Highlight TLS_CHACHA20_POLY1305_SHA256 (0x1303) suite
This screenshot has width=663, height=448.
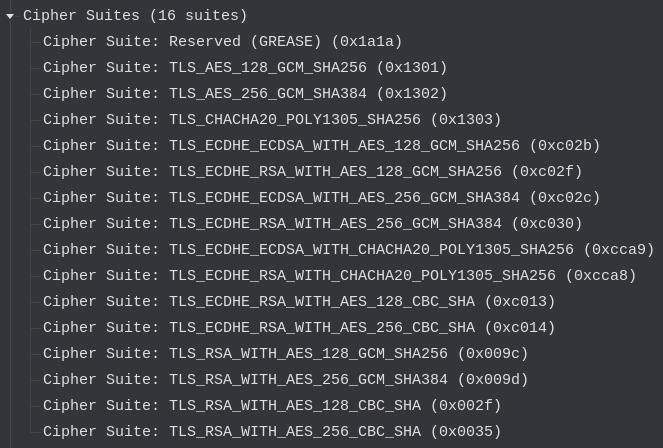tap(272, 120)
